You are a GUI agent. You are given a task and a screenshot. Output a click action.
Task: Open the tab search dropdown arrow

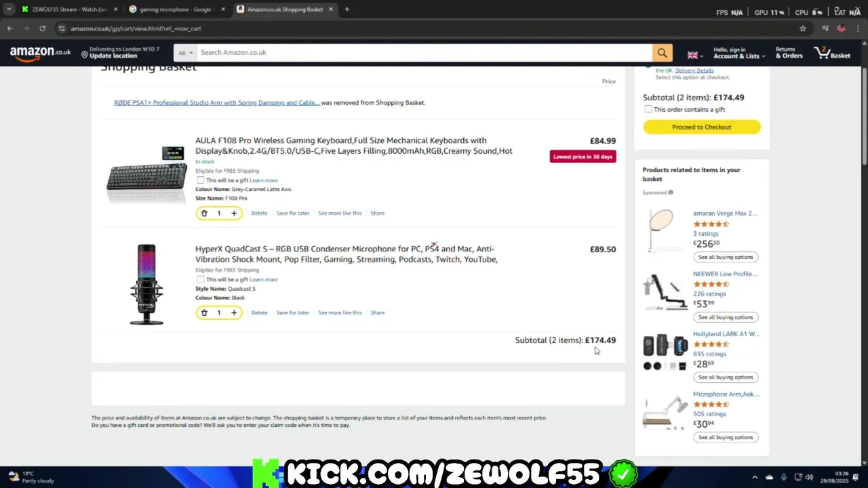tap(9, 9)
